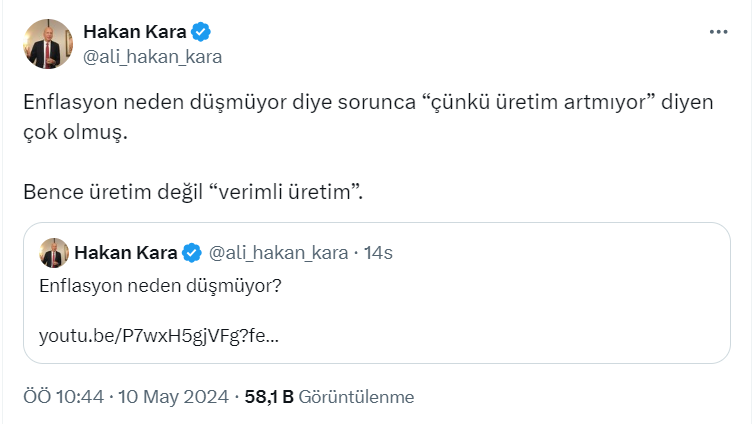Image resolution: width=753 pixels, height=424 pixels.
Task: Click the line "Bence üretim değil verimli üretim"
Action: tap(192, 191)
